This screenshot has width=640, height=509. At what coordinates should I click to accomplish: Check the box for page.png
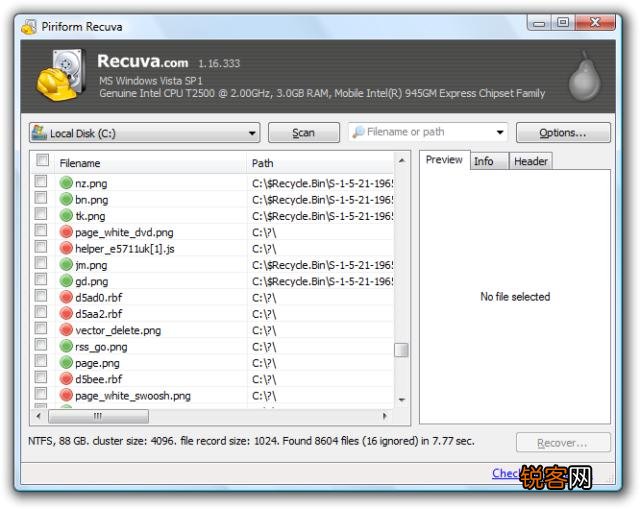tap(41, 360)
